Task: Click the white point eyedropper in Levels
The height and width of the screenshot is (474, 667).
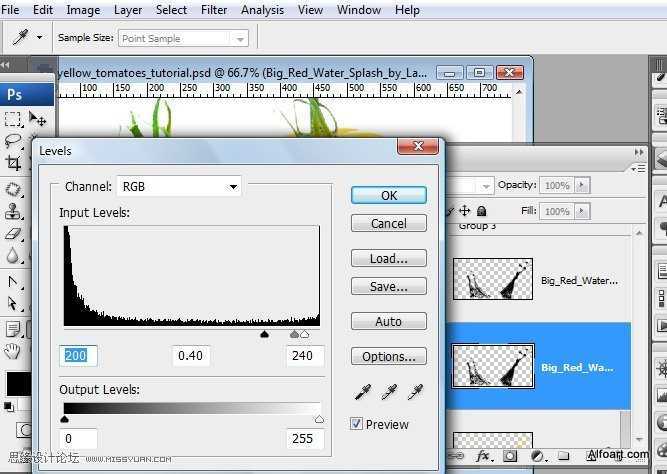Action: pyautogui.click(x=416, y=392)
